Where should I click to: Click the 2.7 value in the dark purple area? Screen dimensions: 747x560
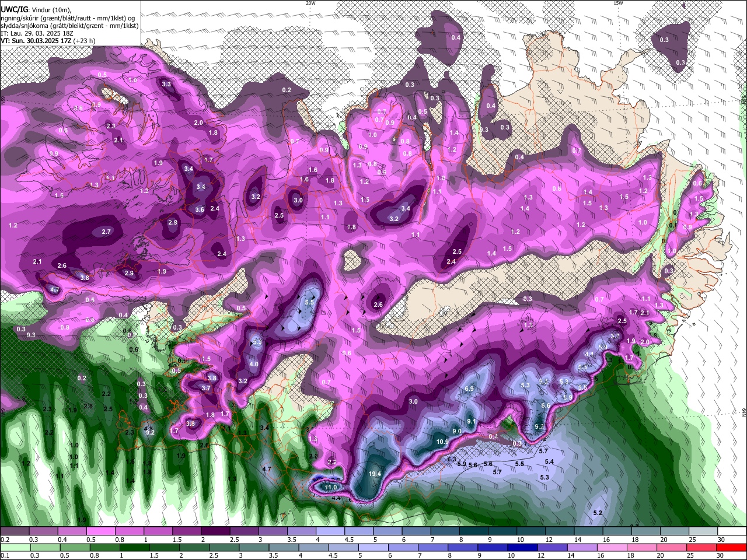tap(106, 232)
